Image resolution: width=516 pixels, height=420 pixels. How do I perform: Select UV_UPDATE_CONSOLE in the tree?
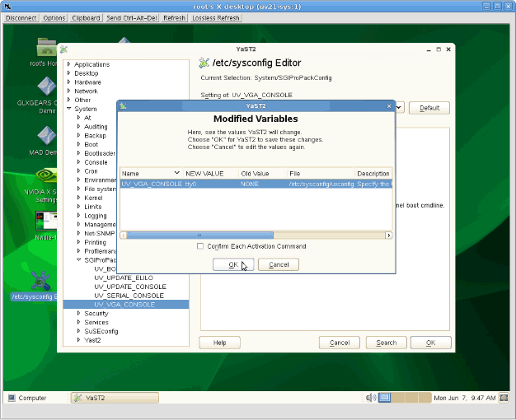(x=130, y=287)
